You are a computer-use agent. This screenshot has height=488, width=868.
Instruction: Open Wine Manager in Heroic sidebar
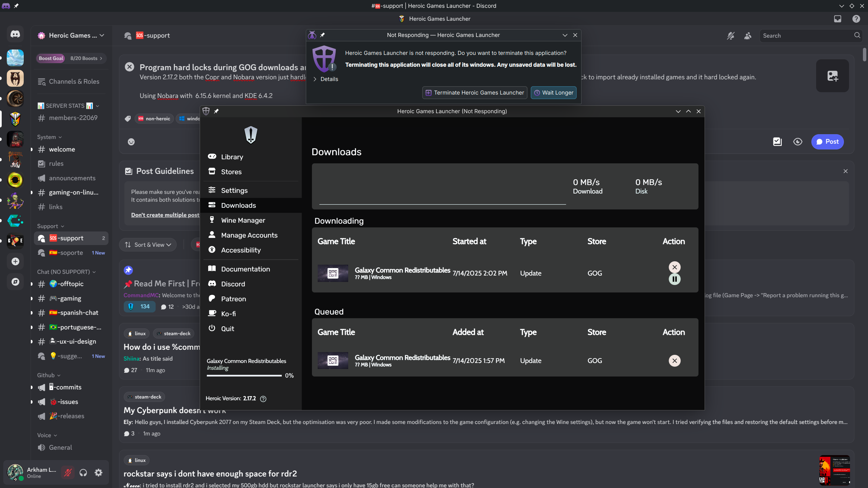click(251, 220)
